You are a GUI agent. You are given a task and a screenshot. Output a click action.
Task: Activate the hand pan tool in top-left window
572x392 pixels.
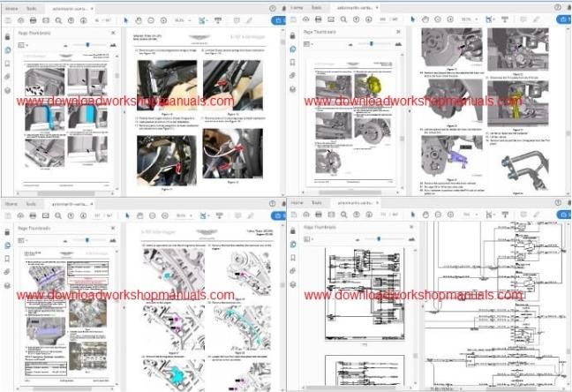pyautogui.click(x=139, y=20)
